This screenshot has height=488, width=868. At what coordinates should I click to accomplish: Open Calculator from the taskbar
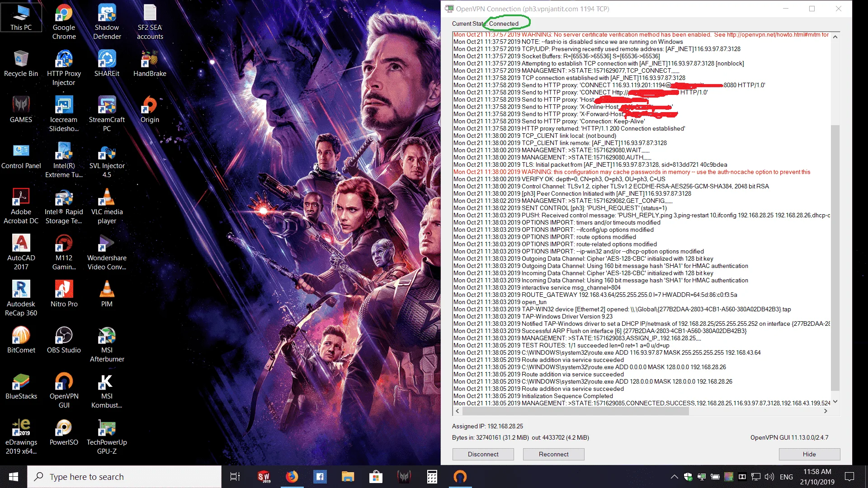tap(432, 477)
